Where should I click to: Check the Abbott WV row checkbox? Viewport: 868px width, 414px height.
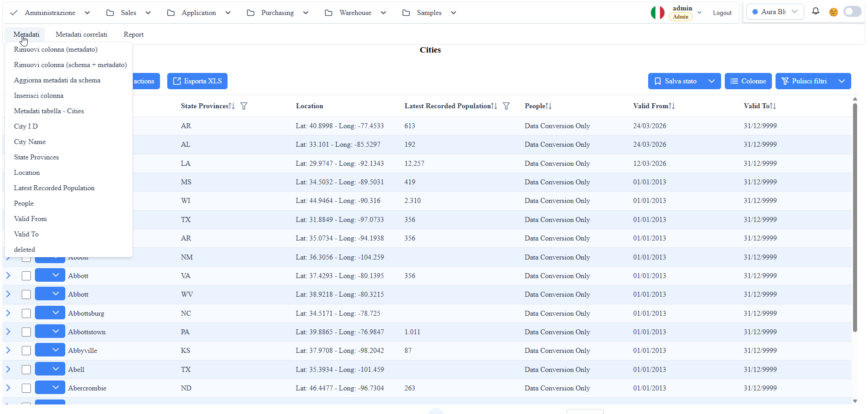pyautogui.click(x=26, y=294)
